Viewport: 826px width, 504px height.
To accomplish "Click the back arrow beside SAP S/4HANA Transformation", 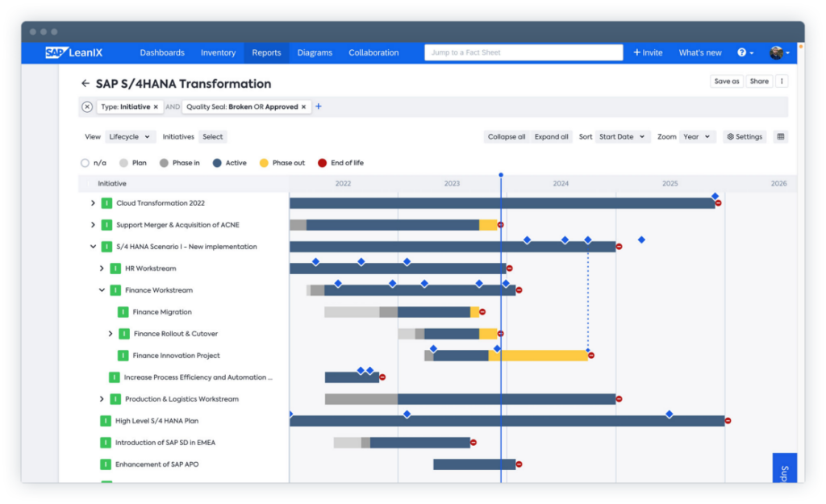I will click(x=86, y=84).
